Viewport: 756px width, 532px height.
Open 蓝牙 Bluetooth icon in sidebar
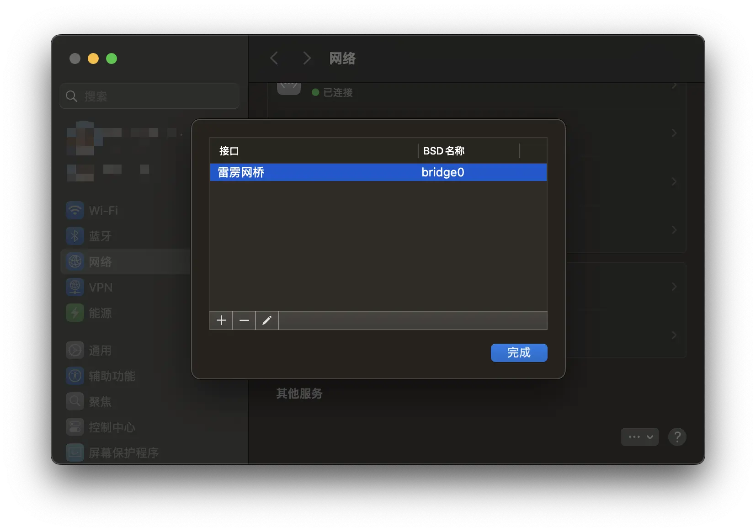click(x=75, y=236)
